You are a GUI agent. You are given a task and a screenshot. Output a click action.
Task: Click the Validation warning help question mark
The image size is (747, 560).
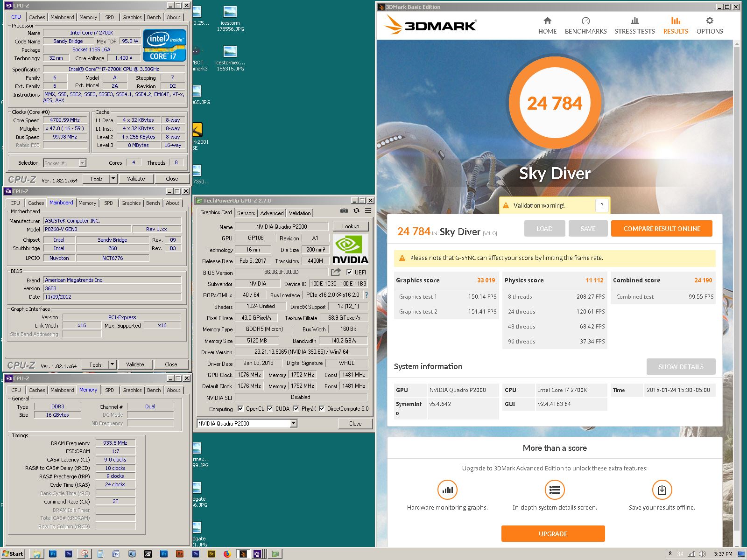click(x=602, y=205)
